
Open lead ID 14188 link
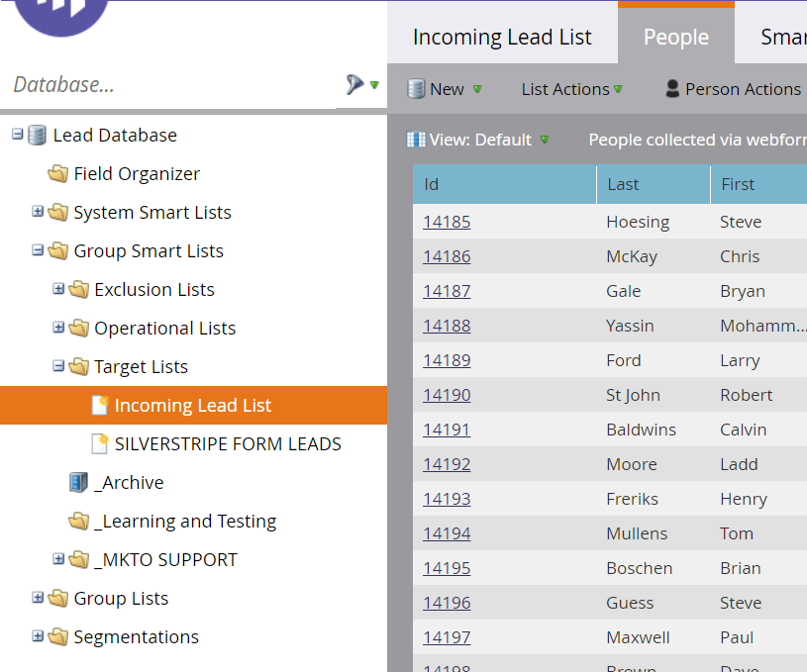click(x=447, y=326)
